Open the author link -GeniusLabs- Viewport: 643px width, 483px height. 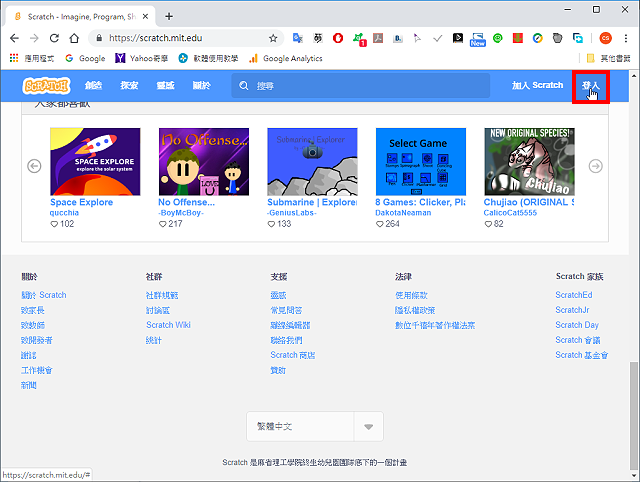pyautogui.click(x=292, y=213)
